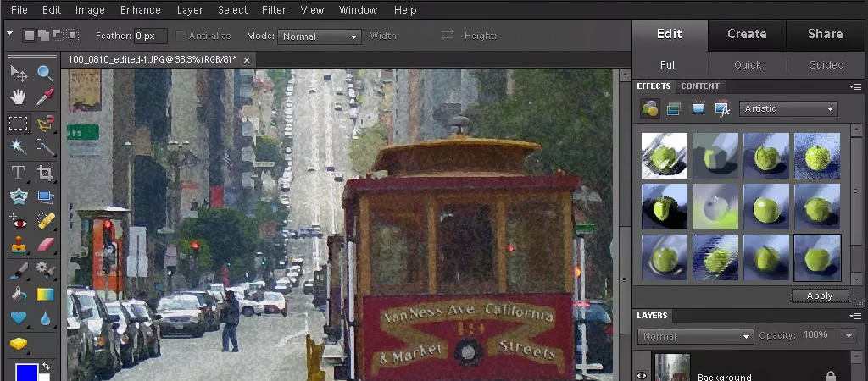Switch to Quick edit mode

tap(748, 64)
